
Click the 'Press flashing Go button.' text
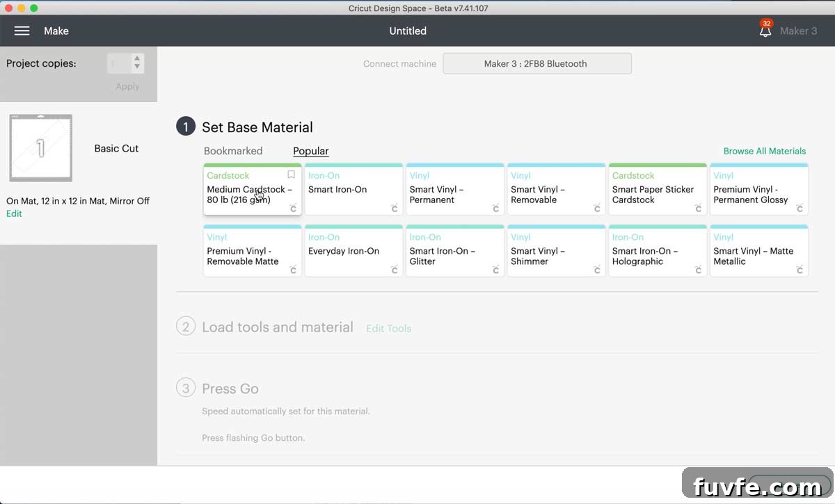[x=253, y=438]
